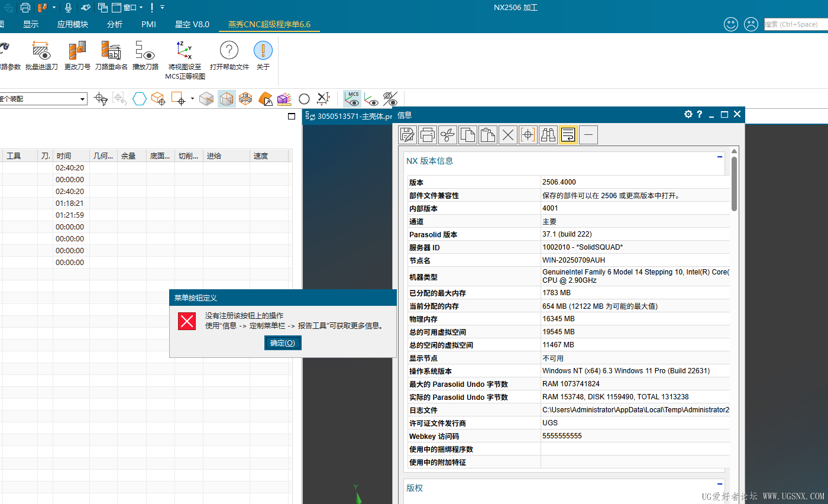Open the PMI ribbon tab

[x=149, y=24]
